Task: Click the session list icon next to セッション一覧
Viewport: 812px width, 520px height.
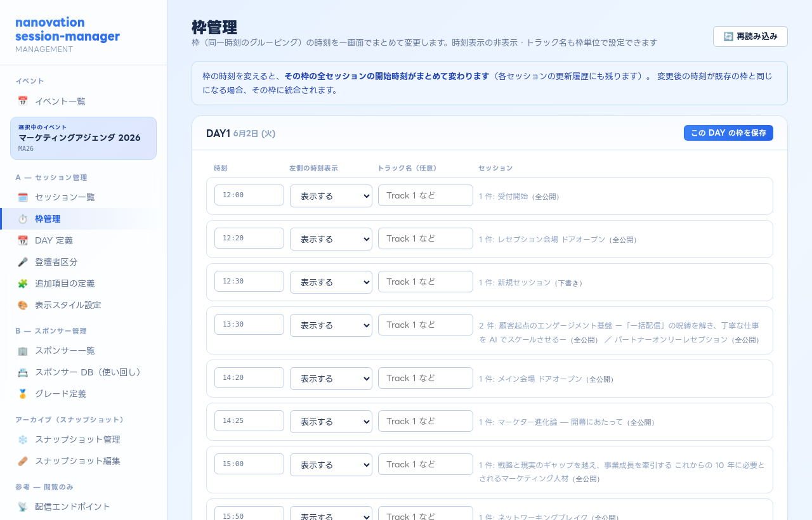Action: [23, 197]
